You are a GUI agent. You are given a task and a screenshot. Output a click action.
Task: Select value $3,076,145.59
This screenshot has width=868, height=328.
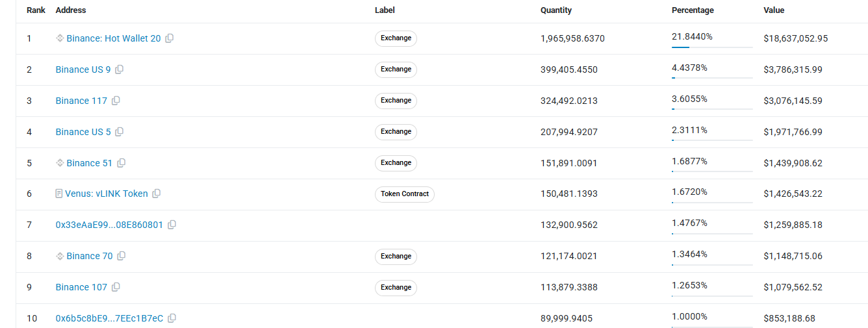(x=793, y=101)
